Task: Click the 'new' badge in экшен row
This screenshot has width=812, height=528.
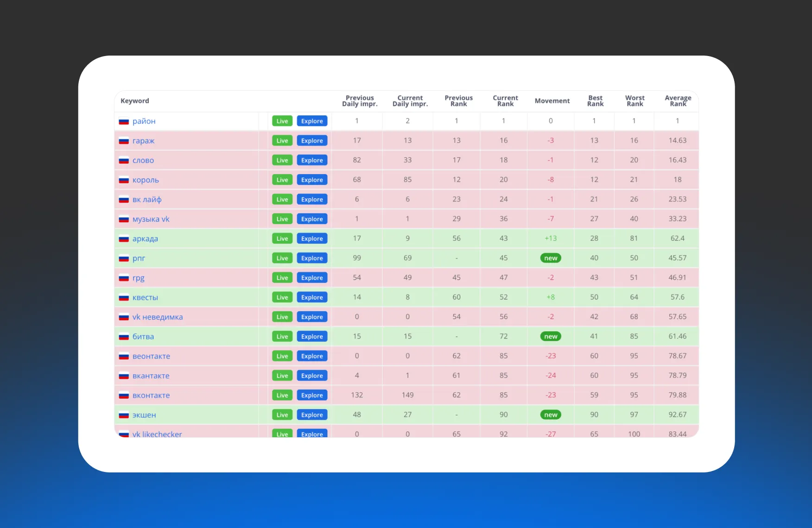Action: point(551,415)
